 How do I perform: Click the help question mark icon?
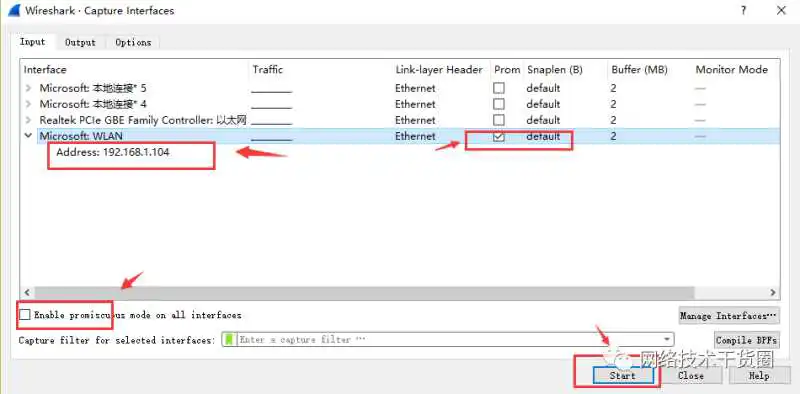tap(744, 10)
